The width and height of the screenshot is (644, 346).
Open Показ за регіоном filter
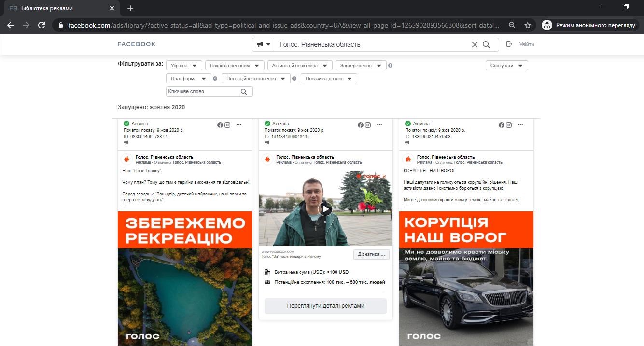tap(235, 65)
